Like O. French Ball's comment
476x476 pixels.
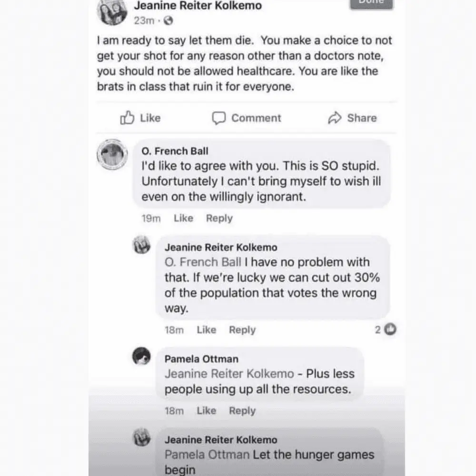[183, 218]
